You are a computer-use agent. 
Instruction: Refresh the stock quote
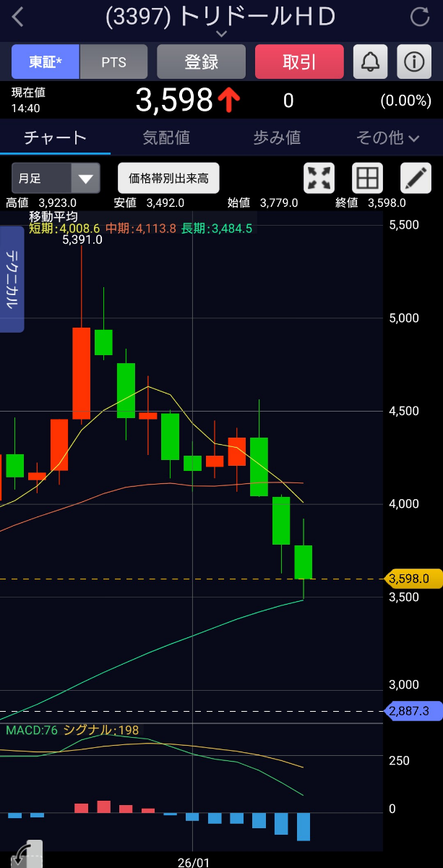point(419,17)
